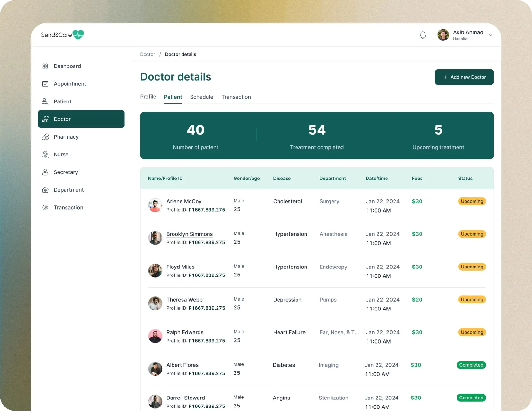The image size is (532, 411).
Task: Click the Transaction coin icon in sidebar
Action: tap(45, 207)
